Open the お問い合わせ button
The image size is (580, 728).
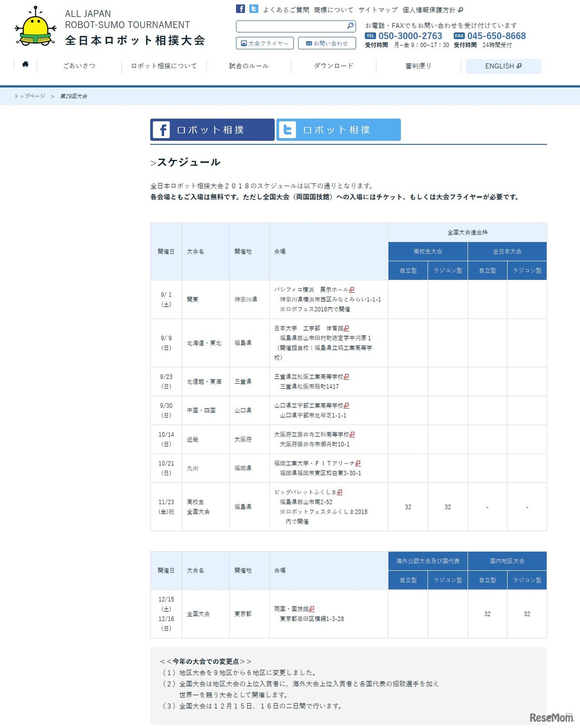[x=327, y=43]
